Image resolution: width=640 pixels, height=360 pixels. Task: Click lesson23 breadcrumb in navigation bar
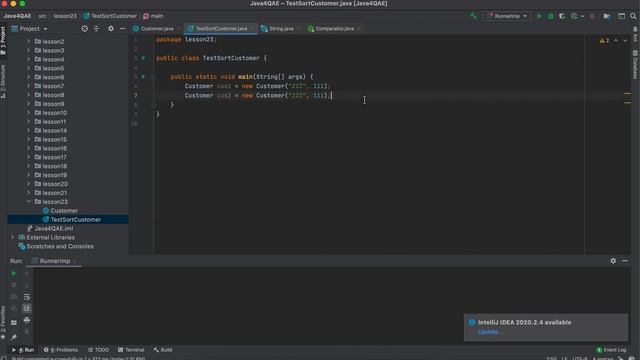pos(65,16)
